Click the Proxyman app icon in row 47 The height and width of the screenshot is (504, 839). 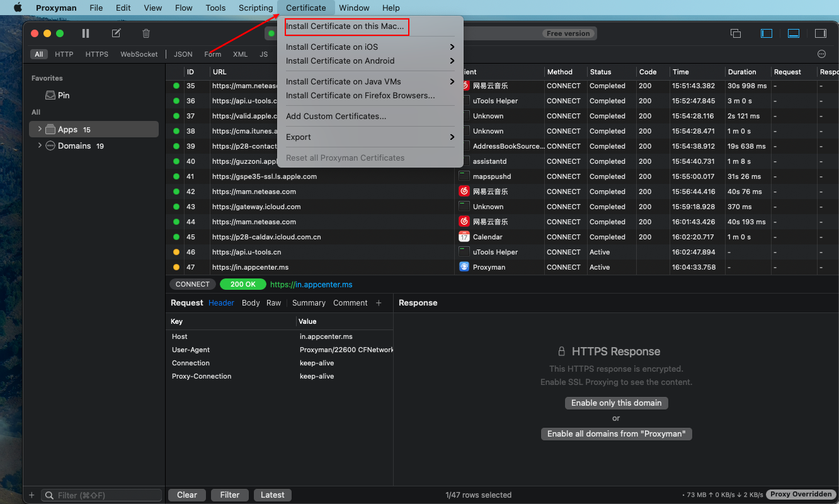(x=464, y=267)
